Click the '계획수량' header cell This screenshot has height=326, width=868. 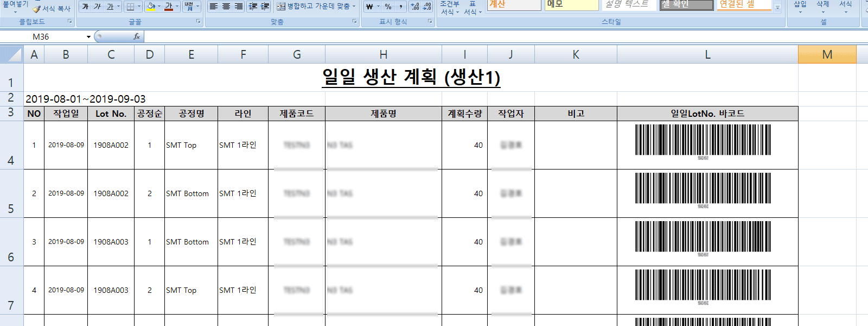(x=465, y=114)
